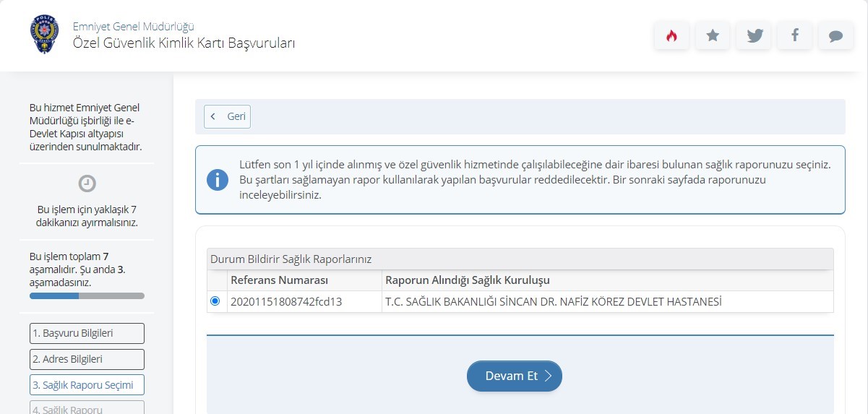This screenshot has height=414, width=868.
Task: Go back using the Geri button
Action: coord(227,116)
